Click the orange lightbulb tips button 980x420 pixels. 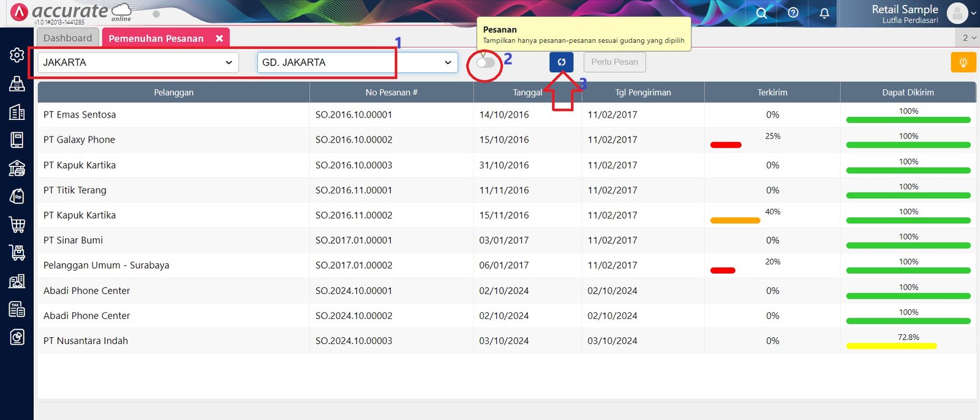[963, 62]
